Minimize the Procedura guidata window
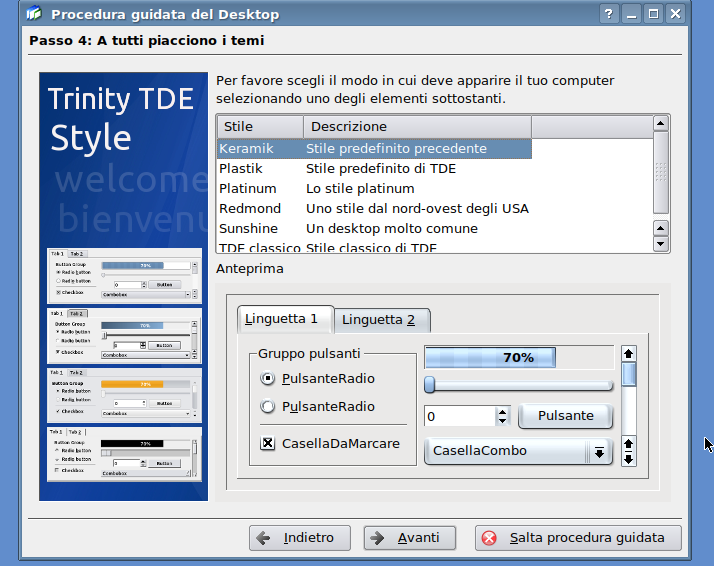Viewport: 714px width, 566px height. 631,14
